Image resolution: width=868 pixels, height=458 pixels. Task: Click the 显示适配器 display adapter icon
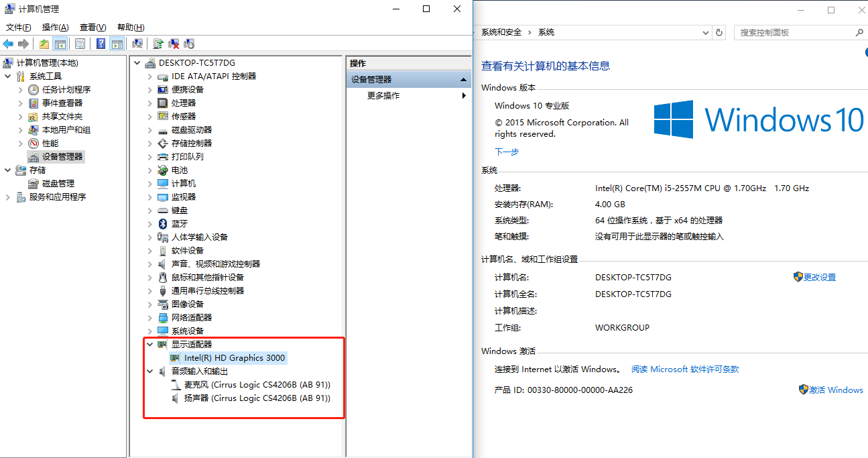coord(162,344)
